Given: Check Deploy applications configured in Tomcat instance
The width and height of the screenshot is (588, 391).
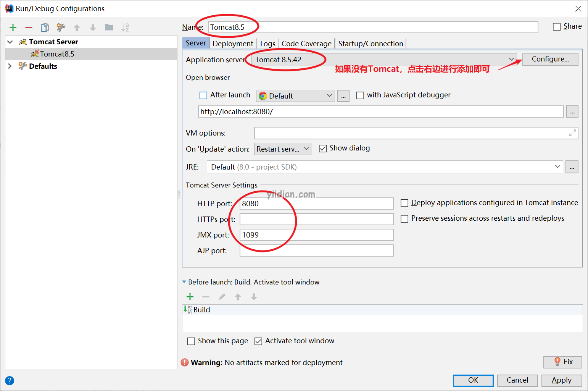Looking at the screenshot, I should tap(404, 203).
